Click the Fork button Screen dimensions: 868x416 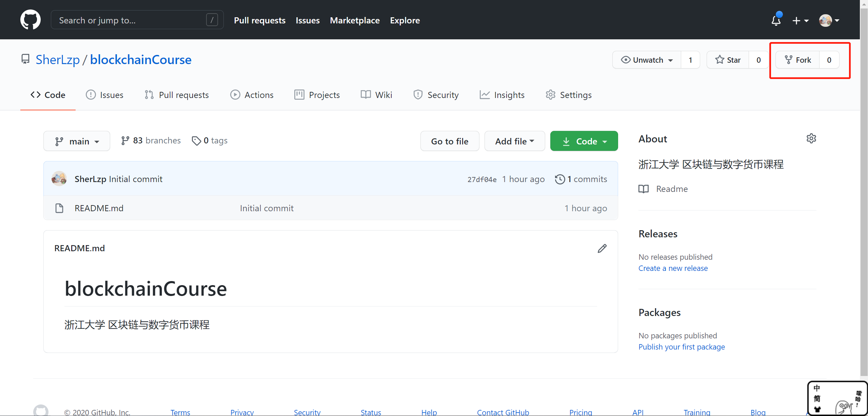click(x=798, y=60)
